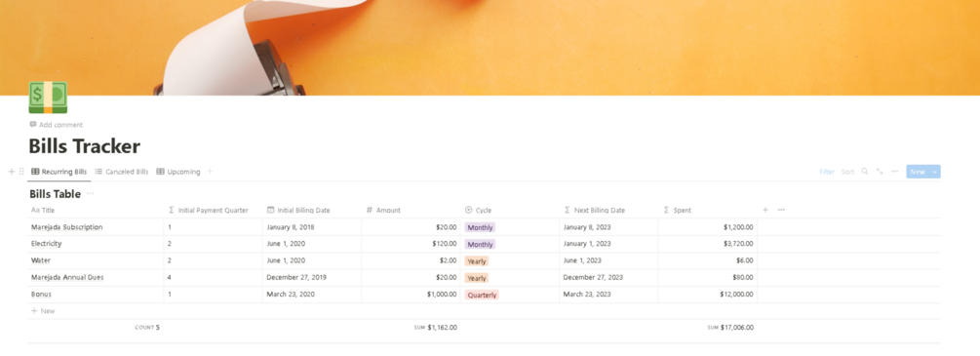Image resolution: width=980 pixels, height=356 pixels.
Task: Switch to the Canceled Bills tab
Action: coord(122,172)
